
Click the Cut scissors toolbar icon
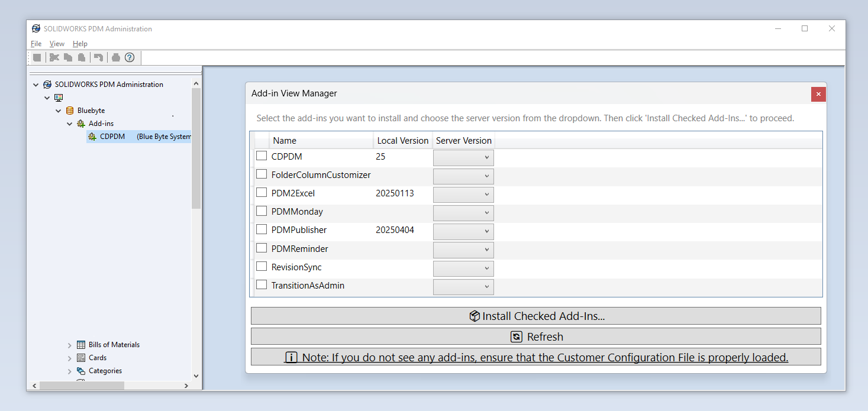54,57
